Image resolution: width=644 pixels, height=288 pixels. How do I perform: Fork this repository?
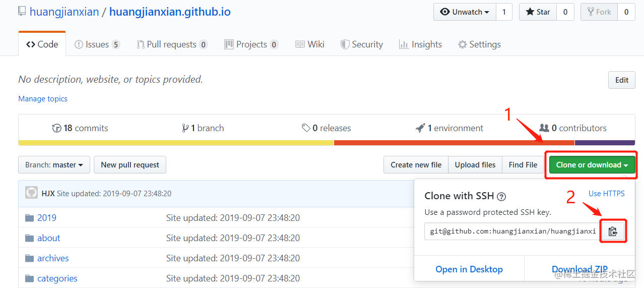coord(599,12)
